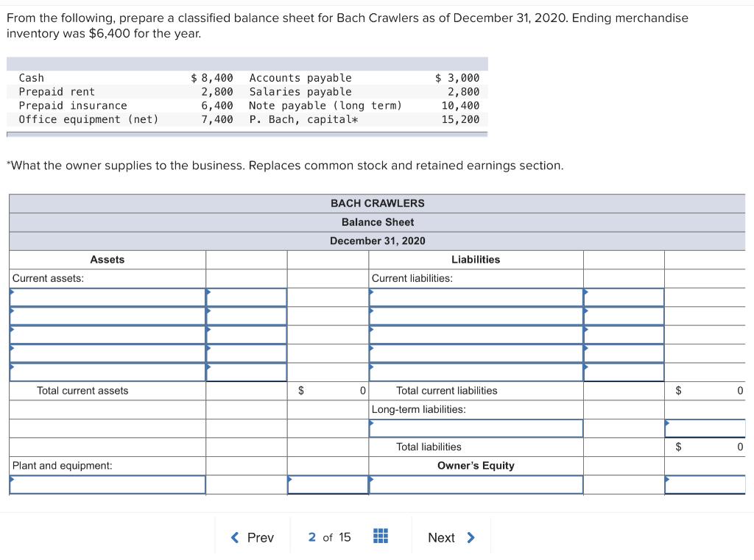
Task: Select first current assets name dropdown
Action: [x=108, y=297]
